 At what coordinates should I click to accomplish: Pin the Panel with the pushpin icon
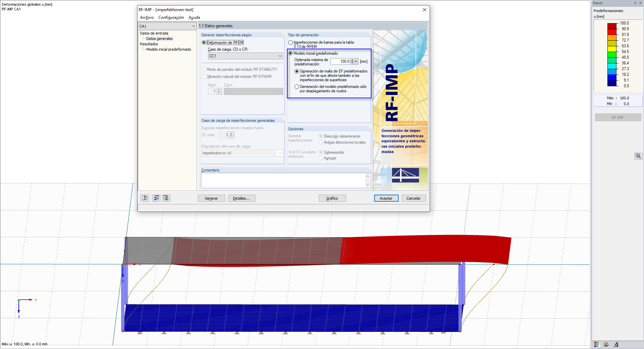point(635,3)
